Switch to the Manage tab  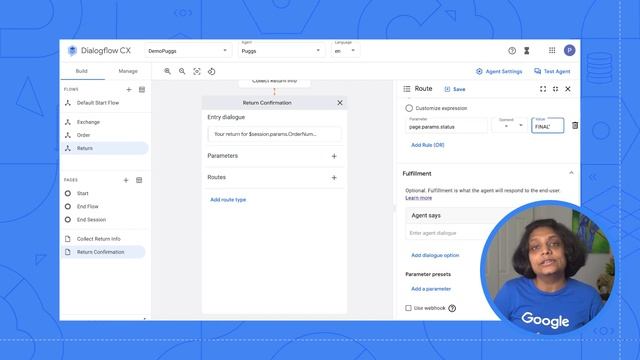coord(128,71)
